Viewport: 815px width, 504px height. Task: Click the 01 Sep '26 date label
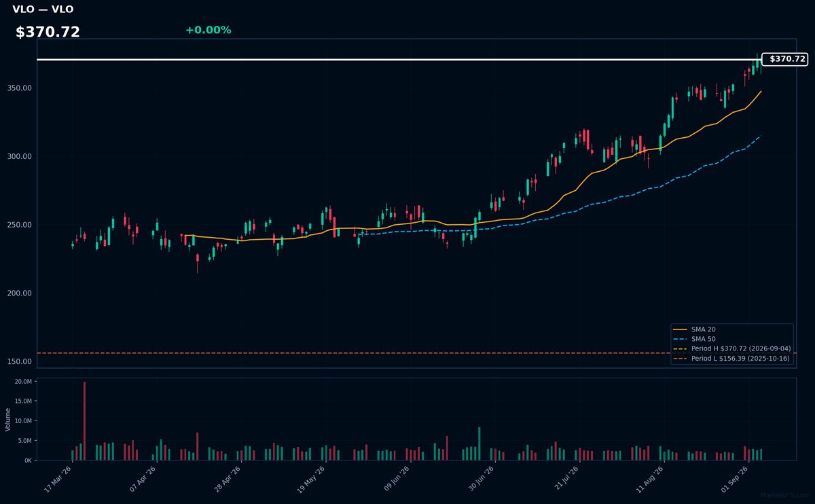click(x=734, y=481)
